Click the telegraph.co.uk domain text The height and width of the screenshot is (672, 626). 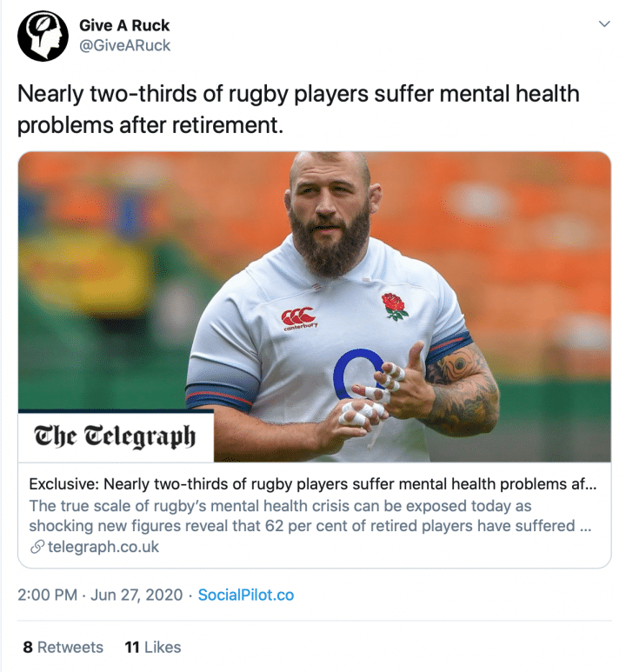(x=104, y=547)
